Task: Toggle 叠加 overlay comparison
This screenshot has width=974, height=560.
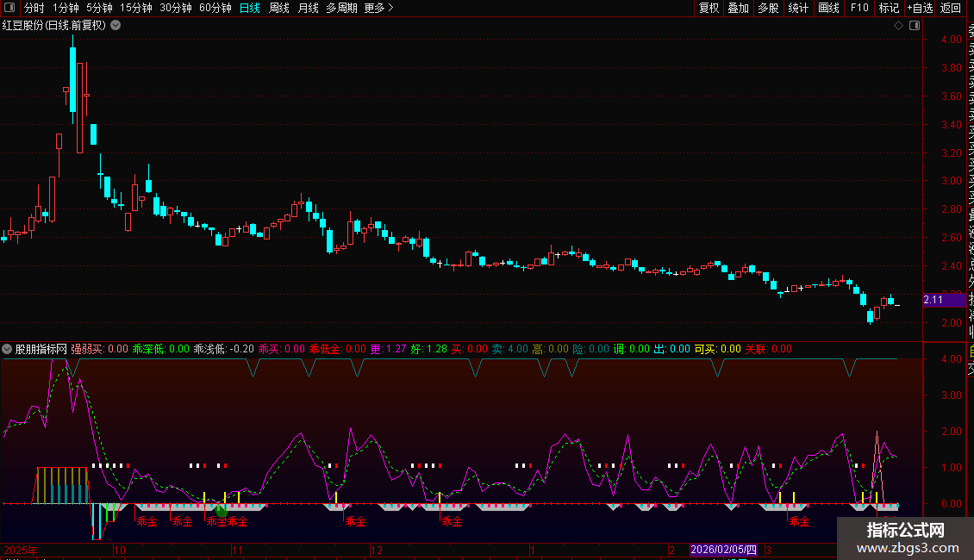Action: click(738, 8)
